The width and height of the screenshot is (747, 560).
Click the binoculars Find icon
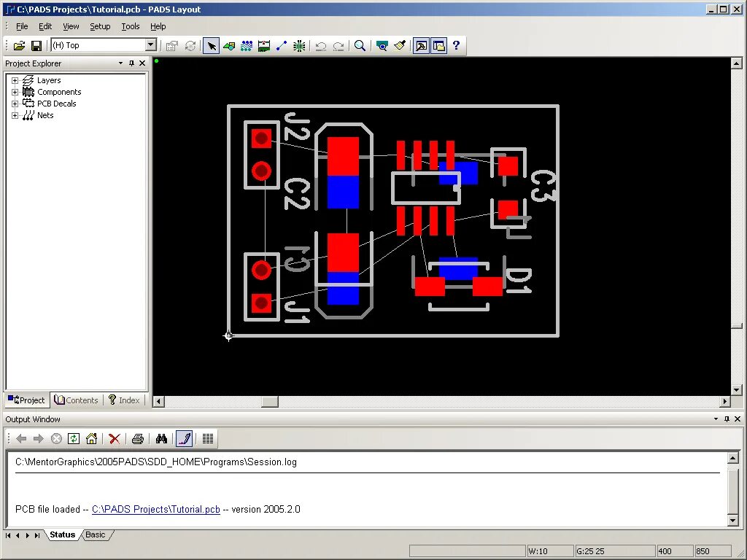pos(161,438)
